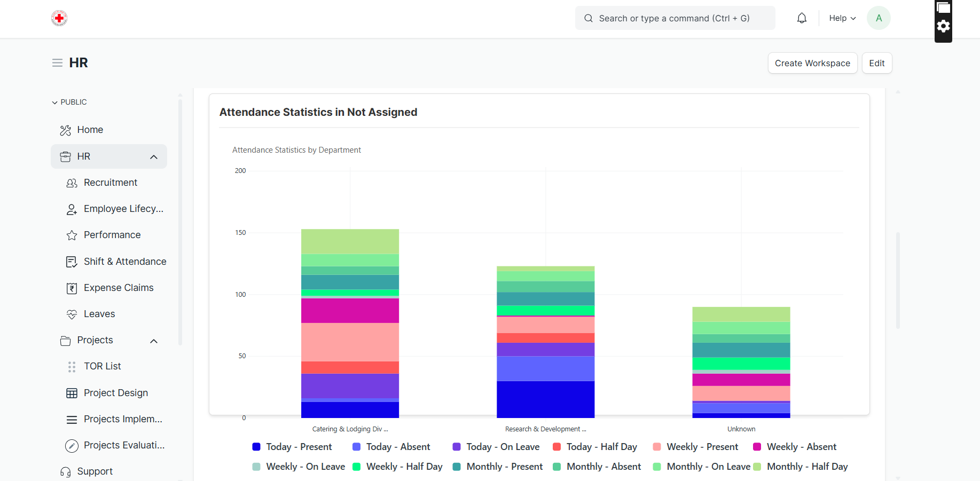Click the Leaves sidebar icon
The height and width of the screenshot is (481, 980).
coord(72,314)
